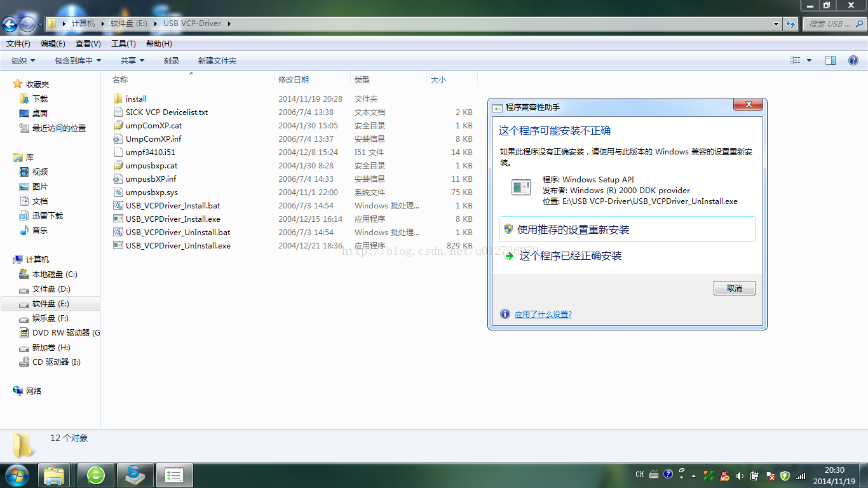The height and width of the screenshot is (488, 868).
Task: Select umpComXP.cat file icon
Action: click(x=118, y=125)
